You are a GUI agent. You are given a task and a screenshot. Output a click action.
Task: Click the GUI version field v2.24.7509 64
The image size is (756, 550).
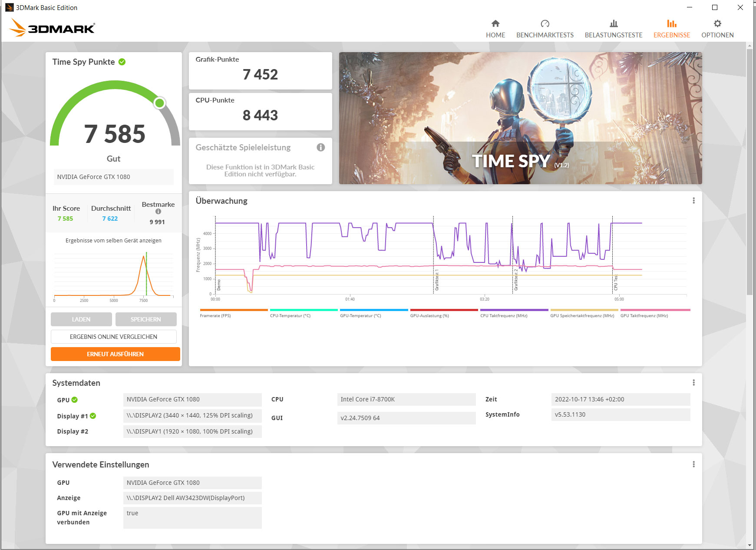tap(406, 418)
